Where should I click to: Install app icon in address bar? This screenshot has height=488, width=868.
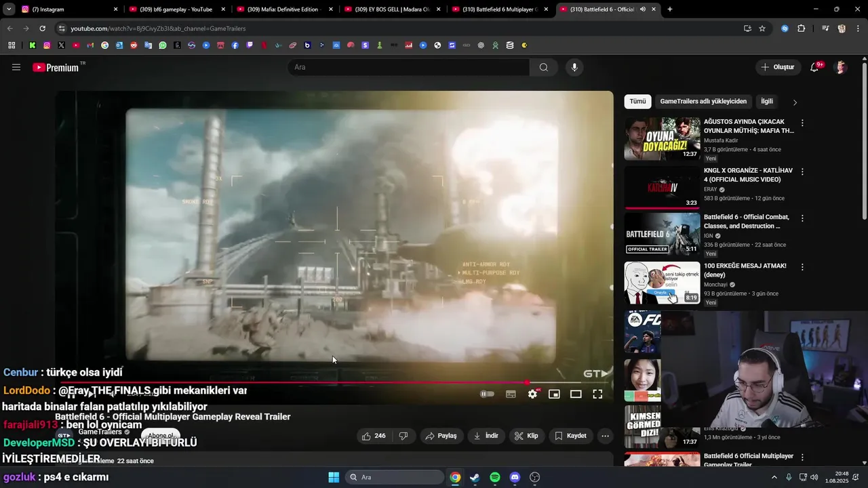tap(747, 28)
